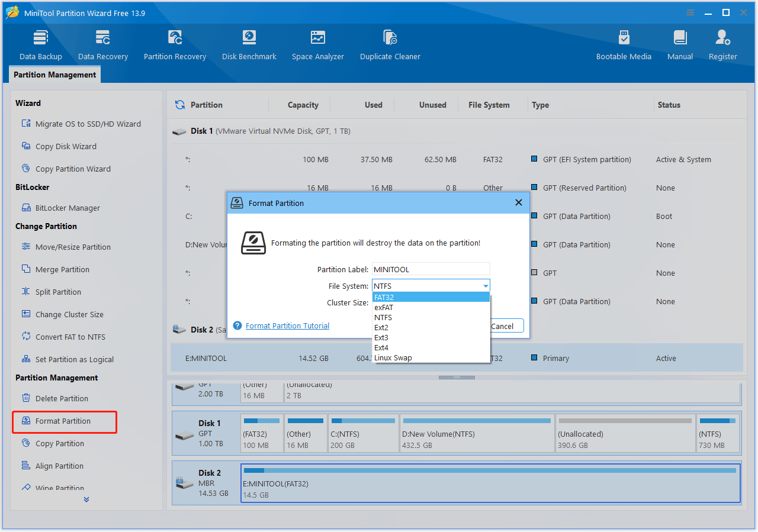Create Bootable Media
The width and height of the screenshot is (758, 532).
pos(624,46)
